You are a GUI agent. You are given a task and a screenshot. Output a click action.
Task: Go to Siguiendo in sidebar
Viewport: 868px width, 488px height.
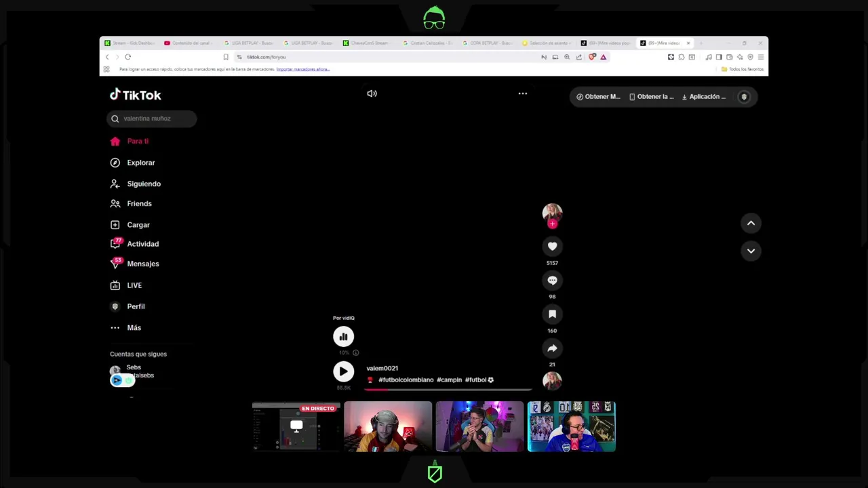[x=136, y=184]
